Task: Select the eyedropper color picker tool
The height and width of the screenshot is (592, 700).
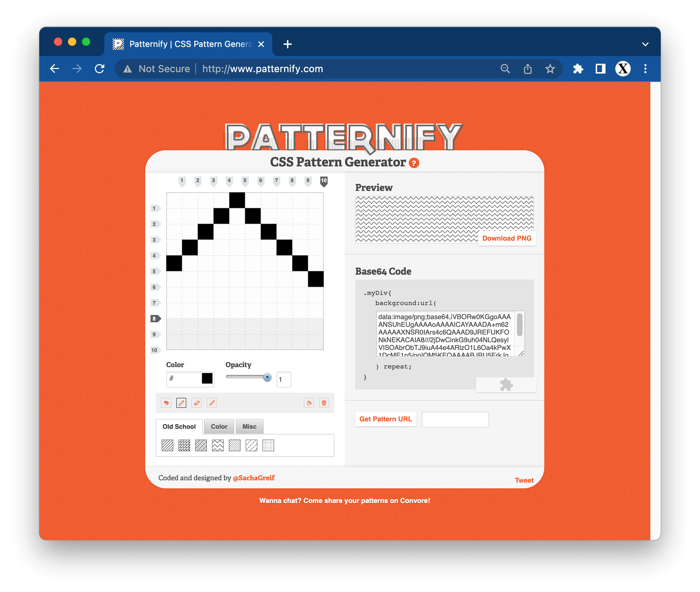Action: tap(212, 403)
